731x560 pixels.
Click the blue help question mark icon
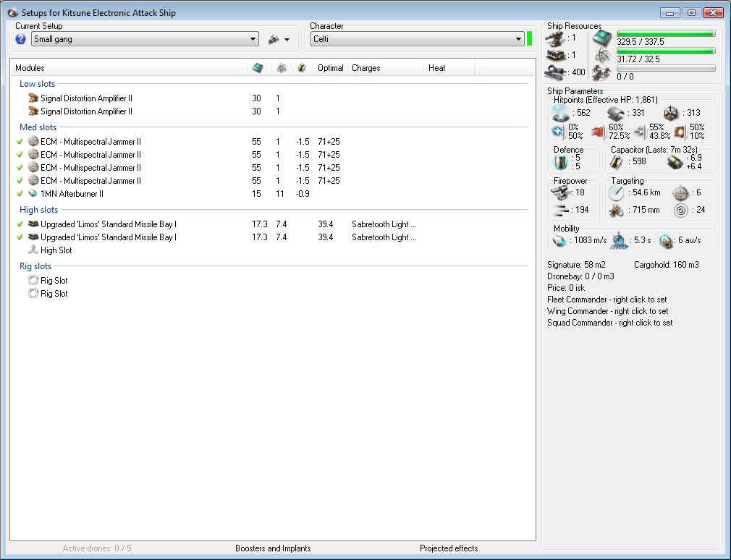20,39
